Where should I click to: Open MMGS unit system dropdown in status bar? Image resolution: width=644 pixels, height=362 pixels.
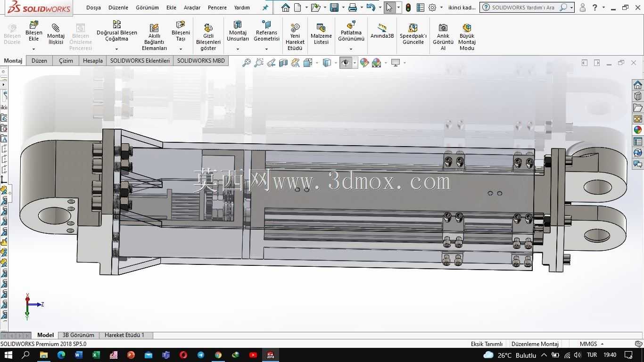click(x=602, y=344)
